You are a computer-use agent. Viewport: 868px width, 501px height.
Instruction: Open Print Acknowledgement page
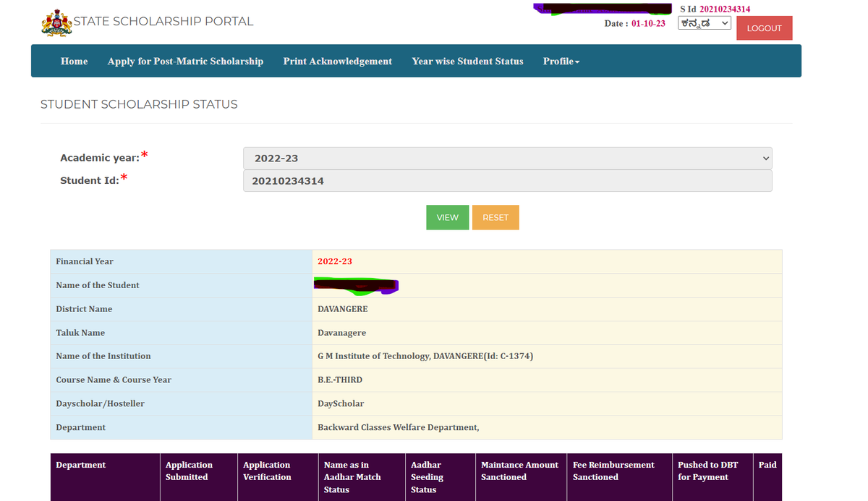click(337, 61)
